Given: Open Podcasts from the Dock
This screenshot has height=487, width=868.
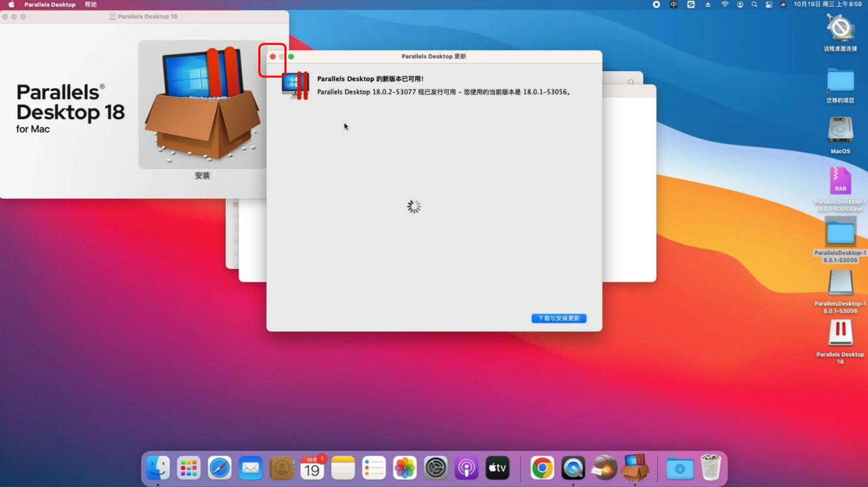Looking at the screenshot, I should click(x=466, y=469).
